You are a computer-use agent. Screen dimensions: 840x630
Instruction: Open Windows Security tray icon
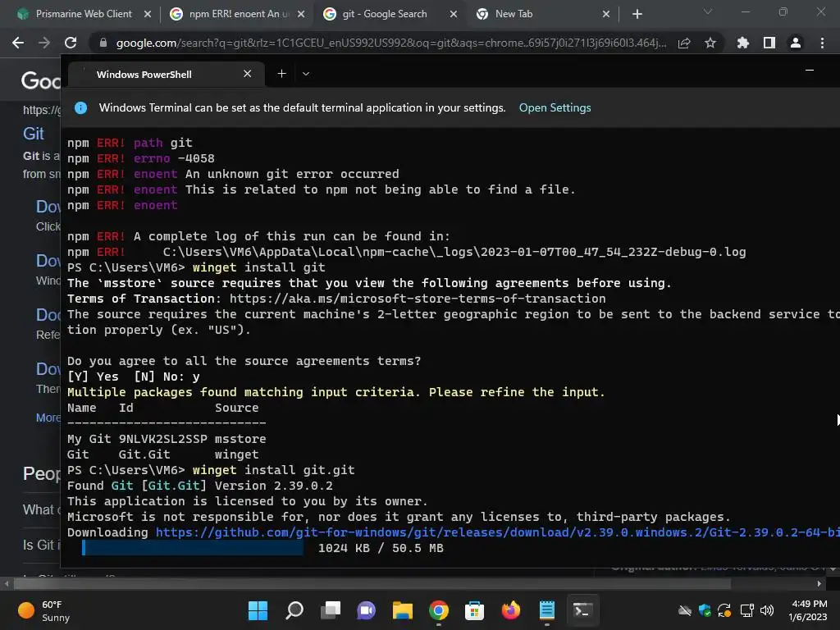705,610
